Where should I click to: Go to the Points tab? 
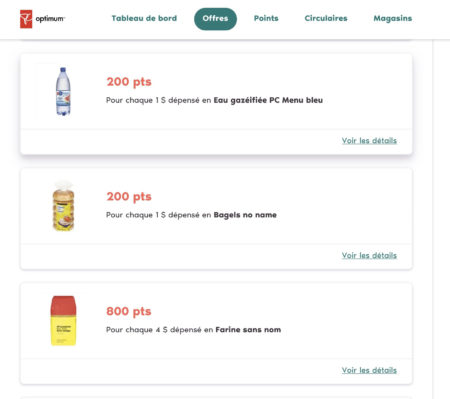click(266, 18)
